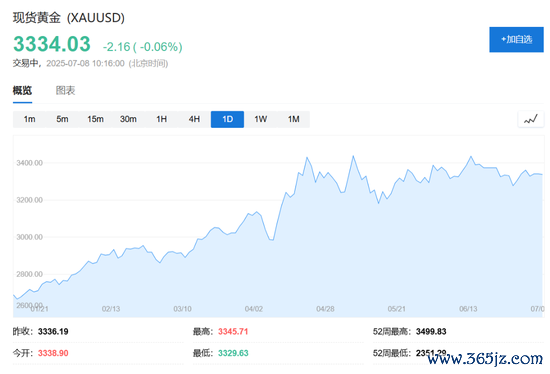Click the 52周最高 value 3499.83

pyautogui.click(x=431, y=332)
